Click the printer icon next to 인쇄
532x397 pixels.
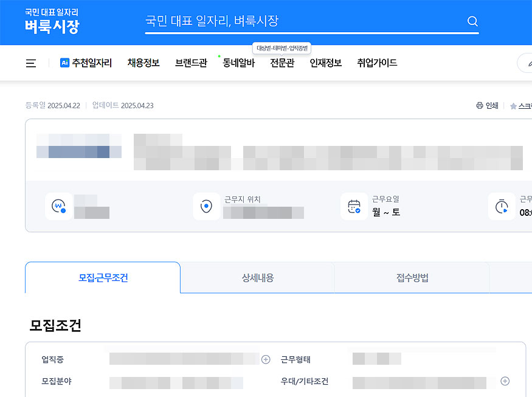480,106
